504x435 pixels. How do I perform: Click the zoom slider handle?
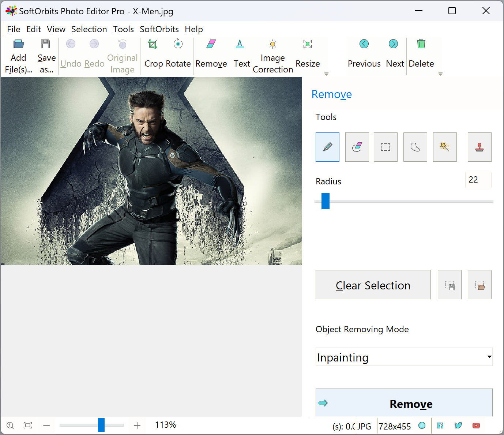pyautogui.click(x=101, y=425)
